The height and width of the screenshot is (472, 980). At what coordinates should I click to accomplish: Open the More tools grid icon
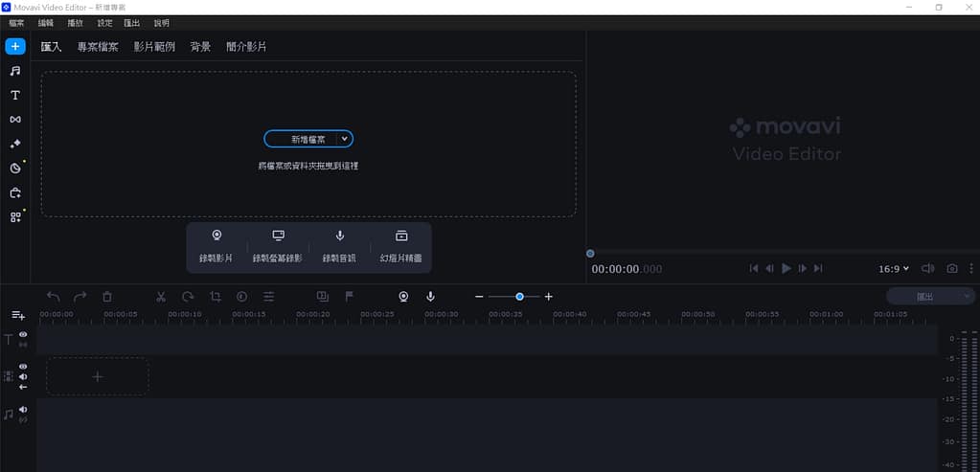tap(15, 217)
